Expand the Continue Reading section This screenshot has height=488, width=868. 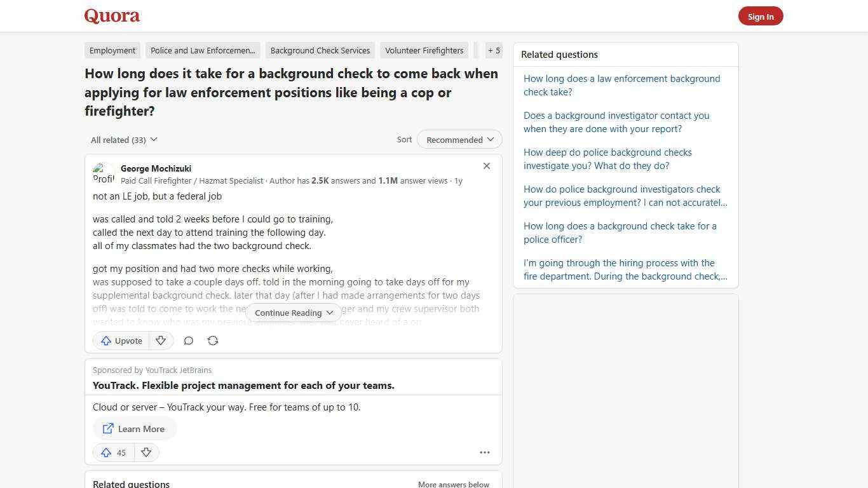[293, 313]
